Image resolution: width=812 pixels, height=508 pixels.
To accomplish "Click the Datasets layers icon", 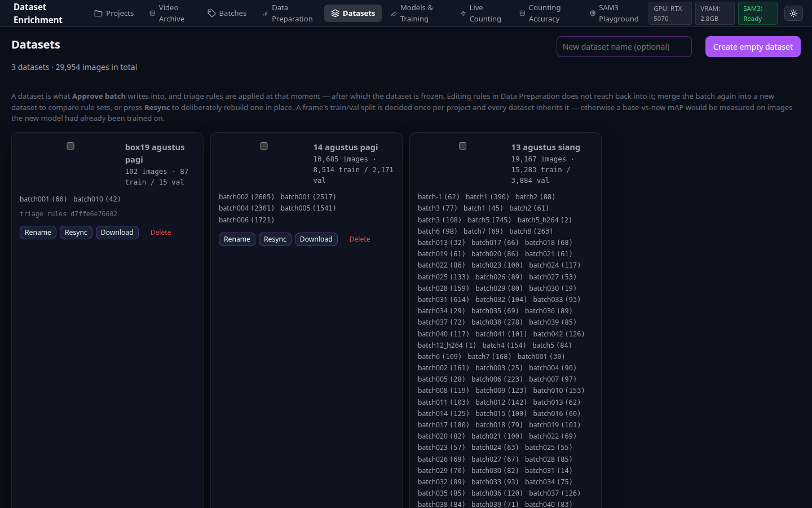I will [x=335, y=13].
